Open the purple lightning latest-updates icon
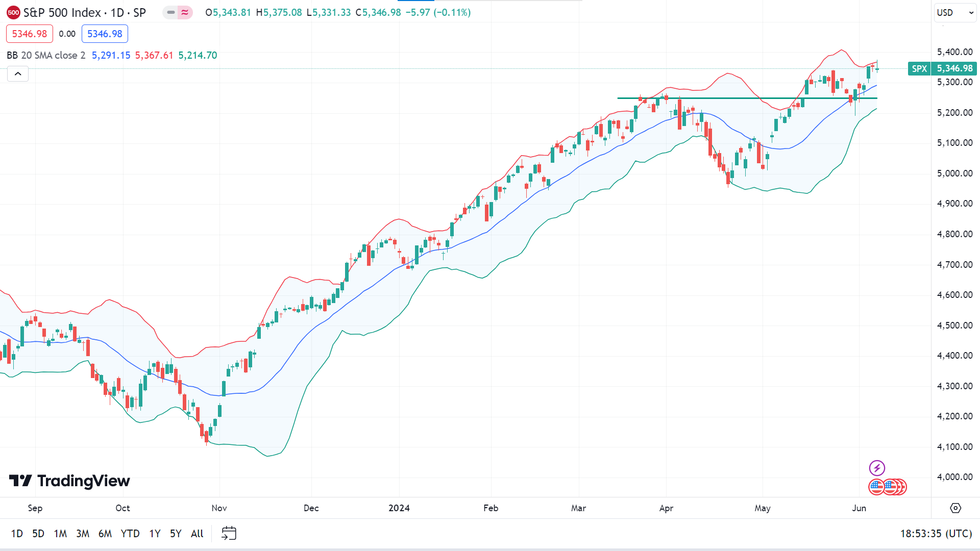980x551 pixels. 877,468
